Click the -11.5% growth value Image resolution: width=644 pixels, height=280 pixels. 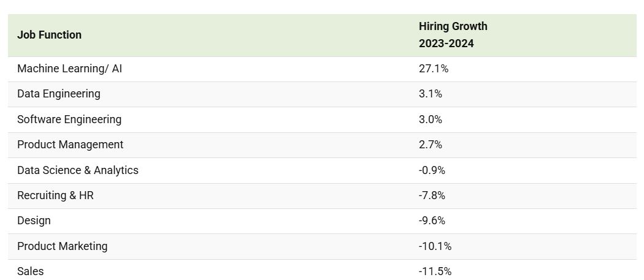click(435, 271)
